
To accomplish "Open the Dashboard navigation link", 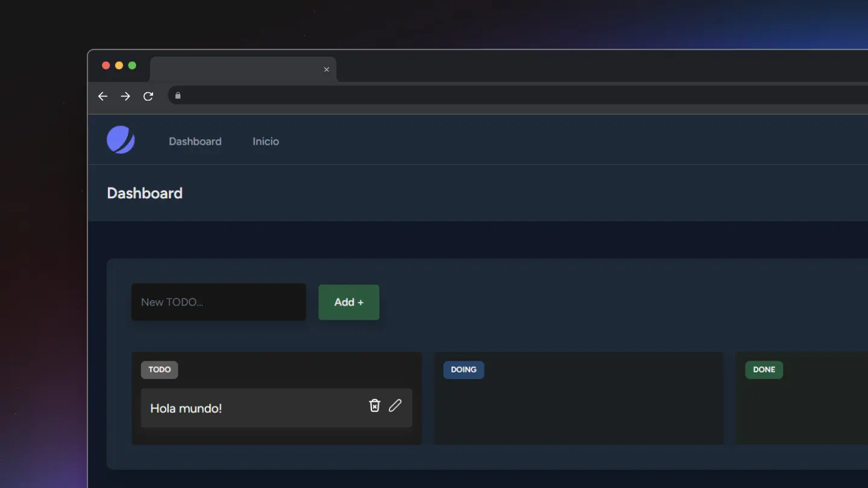I will click(195, 142).
